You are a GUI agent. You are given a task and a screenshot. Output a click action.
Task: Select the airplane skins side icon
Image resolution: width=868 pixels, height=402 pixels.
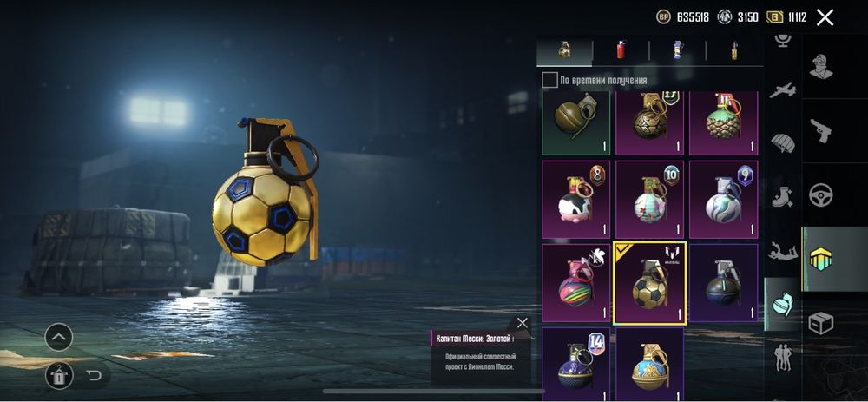[783, 90]
